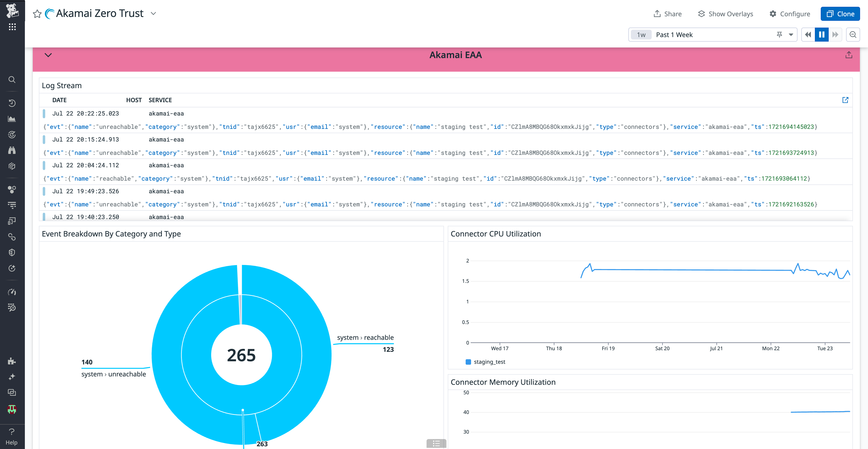The width and height of the screenshot is (868, 449).
Task: Open the Show Overlays menu
Action: pyautogui.click(x=725, y=14)
